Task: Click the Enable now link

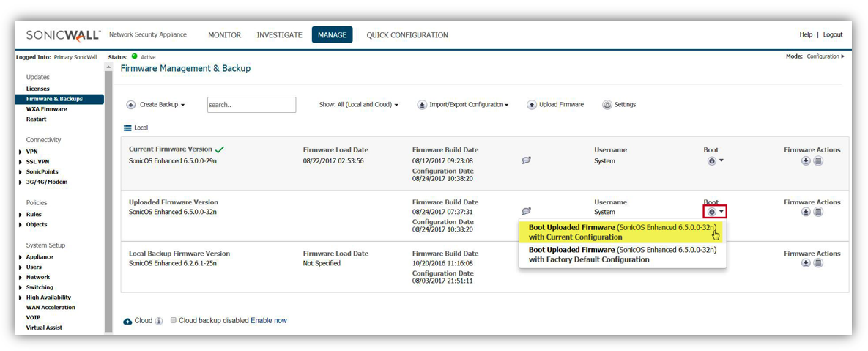Action: [269, 321]
